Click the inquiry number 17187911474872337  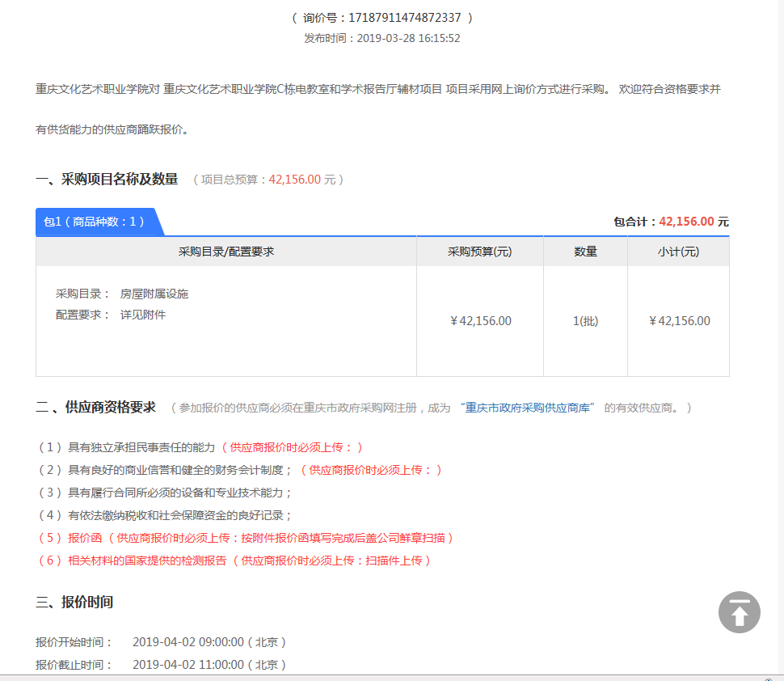(404, 18)
